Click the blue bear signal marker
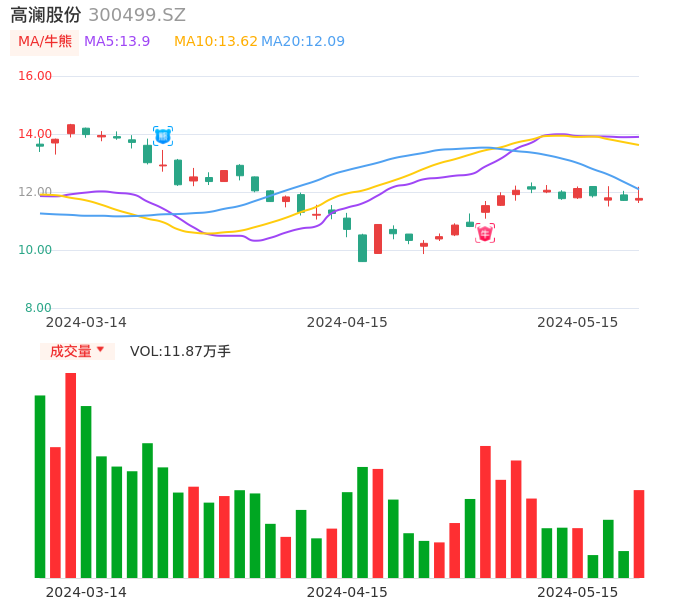The image size is (686, 606). (163, 136)
